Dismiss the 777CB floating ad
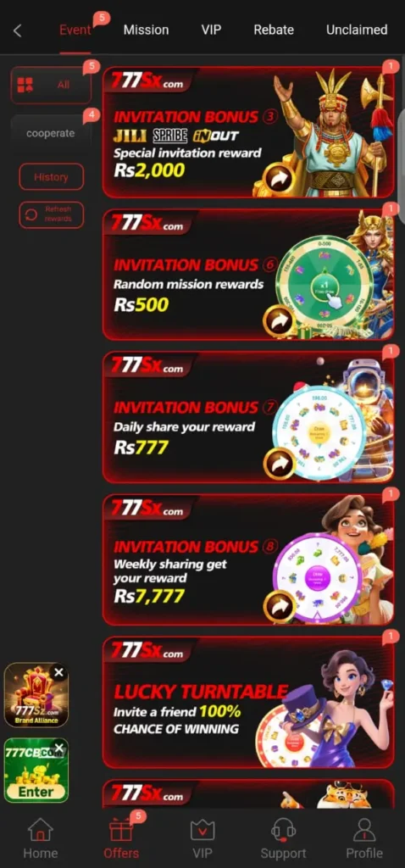The width and height of the screenshot is (405, 868). [x=58, y=748]
